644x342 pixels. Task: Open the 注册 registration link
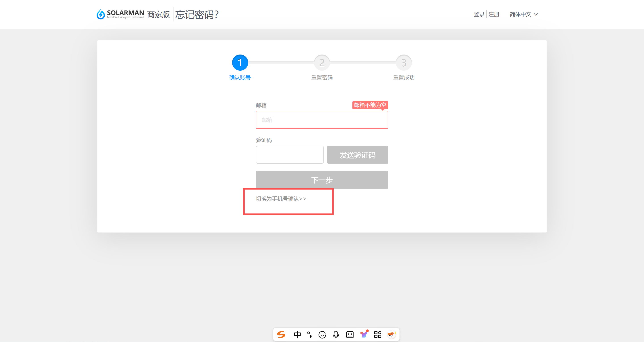tap(494, 14)
